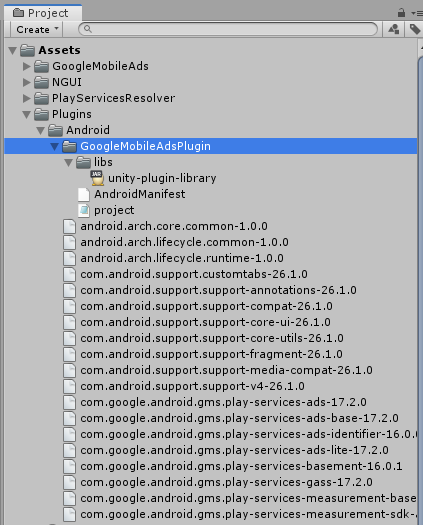
Task: Select play-services-ads-identifier file
Action: click(x=249, y=434)
